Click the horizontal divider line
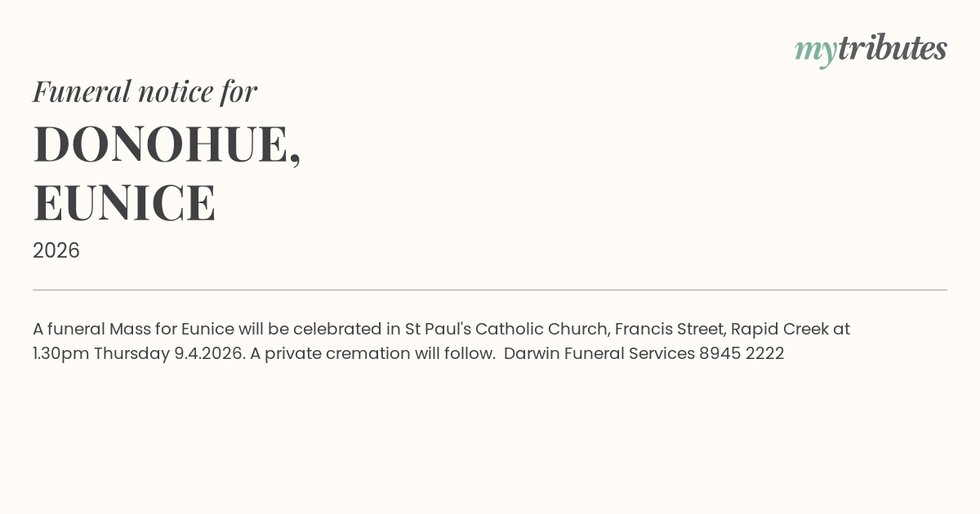Image resolution: width=980 pixels, height=514 pixels. click(490, 290)
